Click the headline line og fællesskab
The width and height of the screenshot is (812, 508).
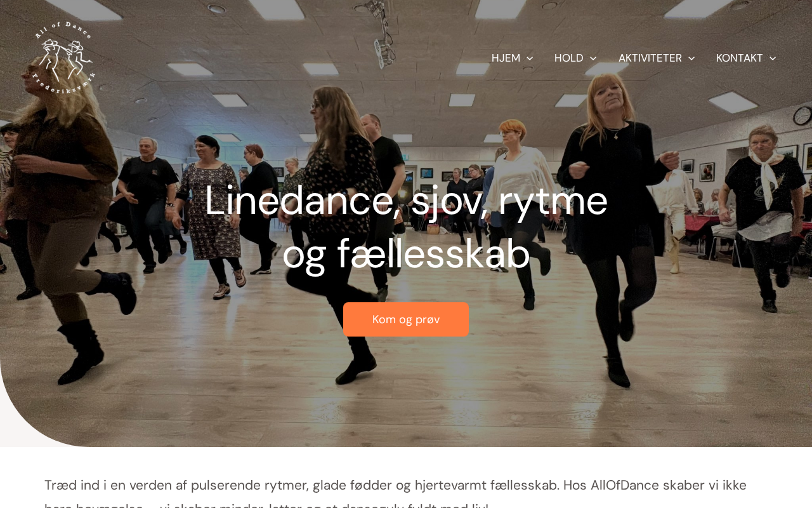click(406, 254)
